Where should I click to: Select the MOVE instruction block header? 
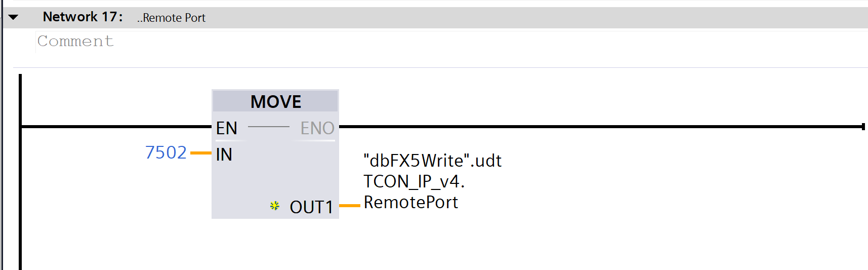275,102
